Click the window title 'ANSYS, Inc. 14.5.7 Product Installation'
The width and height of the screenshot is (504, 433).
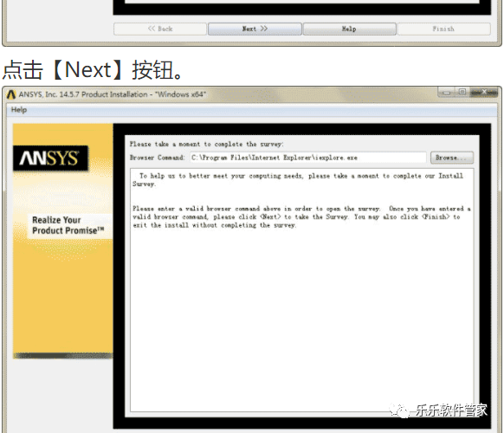coord(113,94)
